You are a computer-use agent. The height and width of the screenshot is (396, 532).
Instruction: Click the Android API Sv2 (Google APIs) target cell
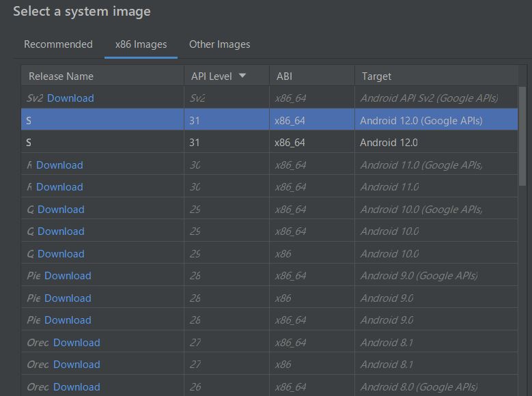436,98
